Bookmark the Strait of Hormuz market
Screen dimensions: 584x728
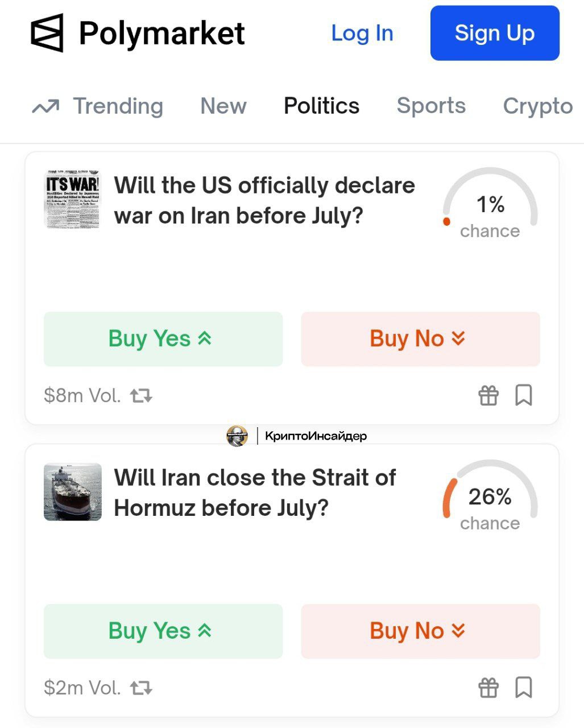click(x=524, y=688)
